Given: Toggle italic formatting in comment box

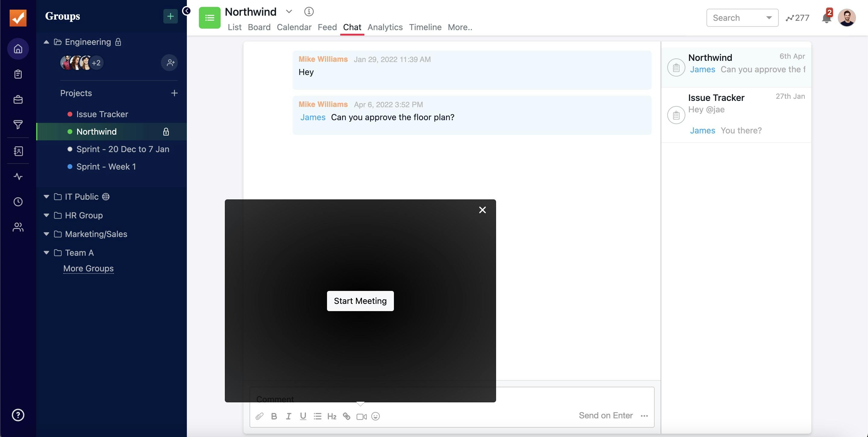Looking at the screenshot, I should 288,417.
